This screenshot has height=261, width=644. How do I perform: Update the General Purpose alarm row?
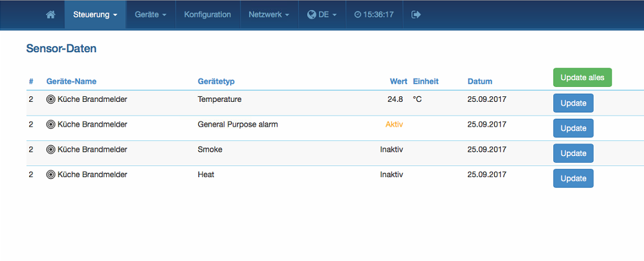573,128
